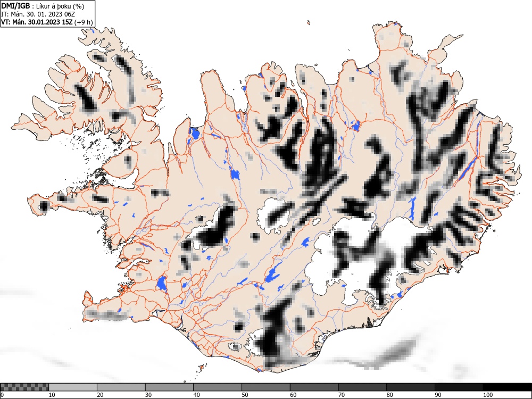Click the legend label 10
The height and width of the screenshot is (399, 532).
pyautogui.click(x=52, y=395)
